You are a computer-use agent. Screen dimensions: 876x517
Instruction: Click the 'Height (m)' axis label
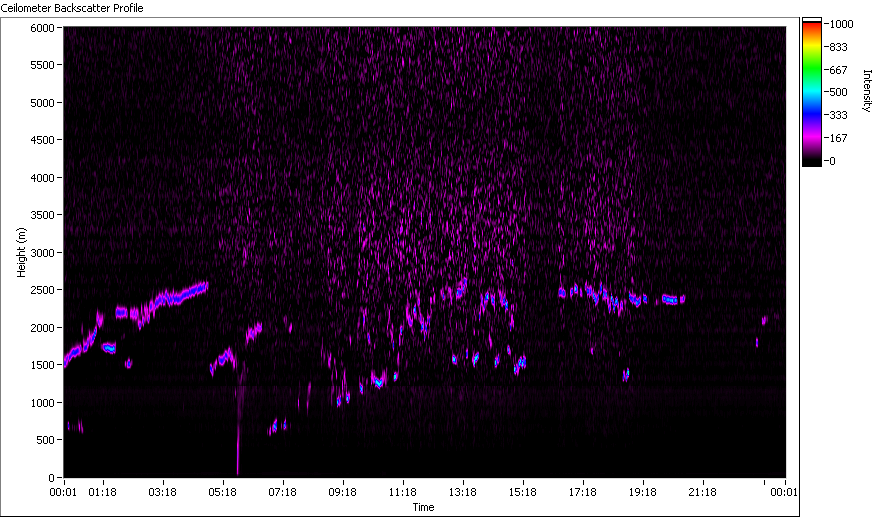21,252
